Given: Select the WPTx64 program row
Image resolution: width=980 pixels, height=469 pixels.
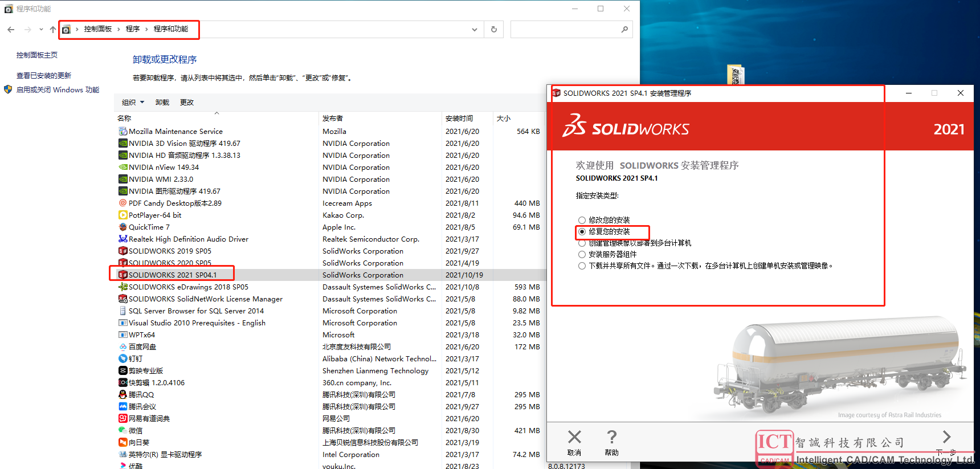Looking at the screenshot, I should point(329,335).
